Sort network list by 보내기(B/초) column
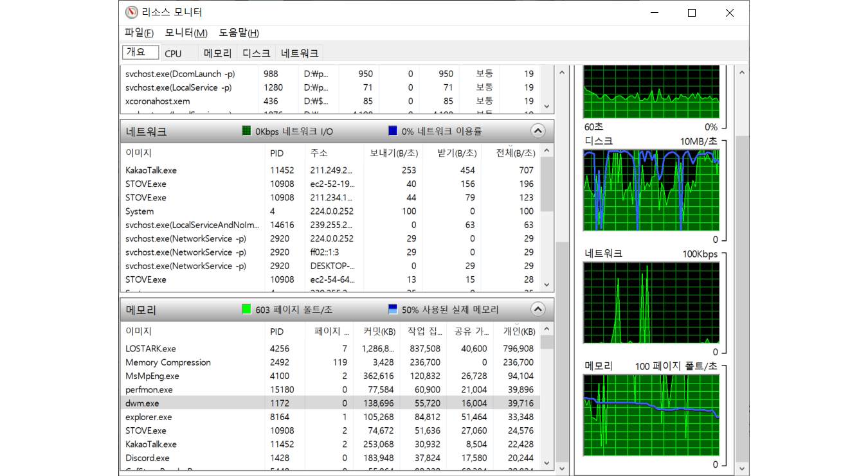 coord(393,153)
